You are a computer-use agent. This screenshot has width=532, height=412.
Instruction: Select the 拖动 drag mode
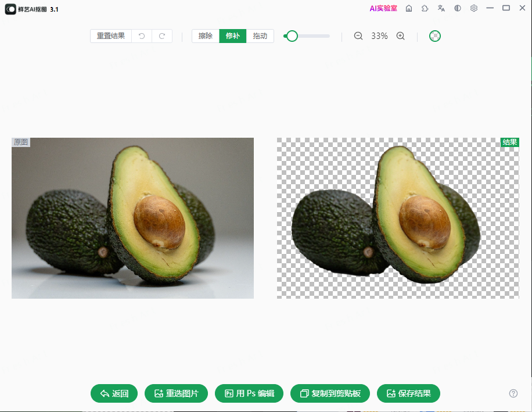coord(260,36)
